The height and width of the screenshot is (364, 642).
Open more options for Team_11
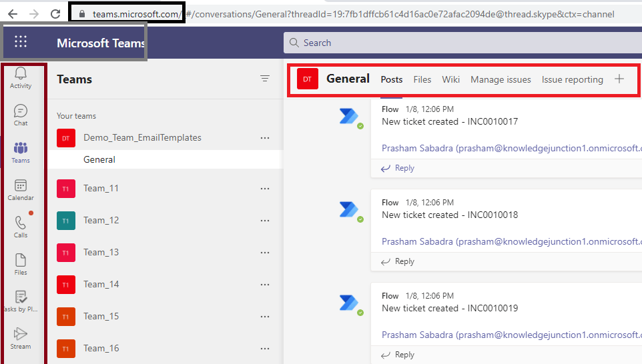(265, 189)
